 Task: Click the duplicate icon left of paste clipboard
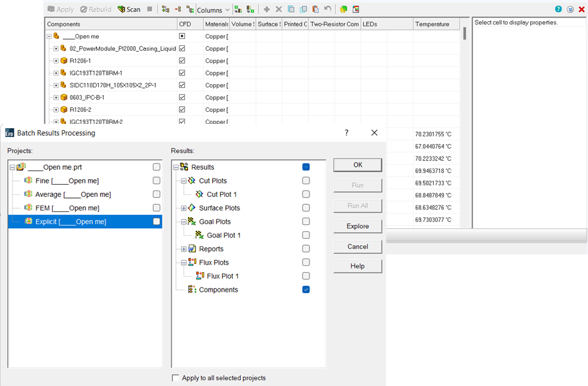(x=303, y=9)
